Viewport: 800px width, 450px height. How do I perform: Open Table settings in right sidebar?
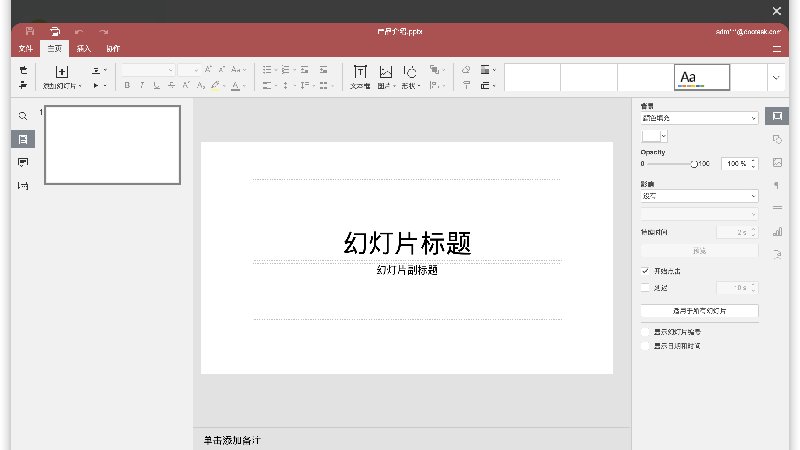777,208
